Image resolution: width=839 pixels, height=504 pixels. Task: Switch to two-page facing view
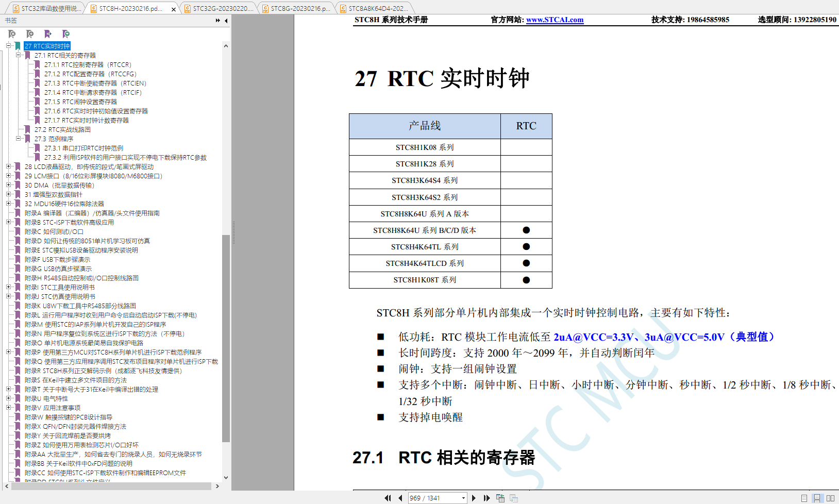coord(830,498)
